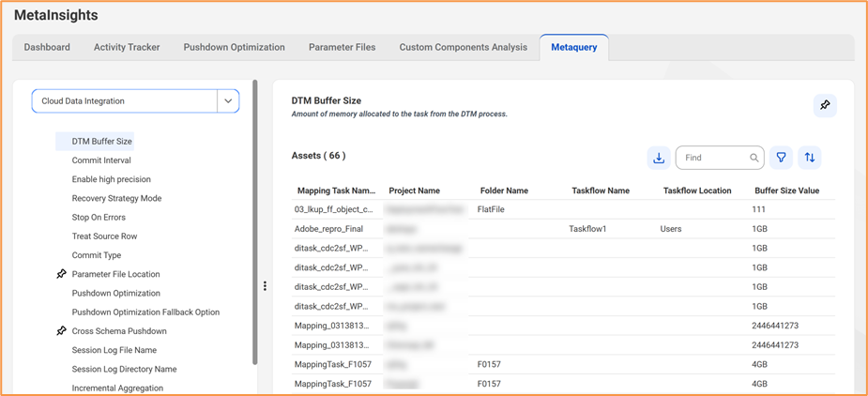The image size is (868, 396).
Task: Select Cross Schema Pushdown query
Action: coord(119,331)
